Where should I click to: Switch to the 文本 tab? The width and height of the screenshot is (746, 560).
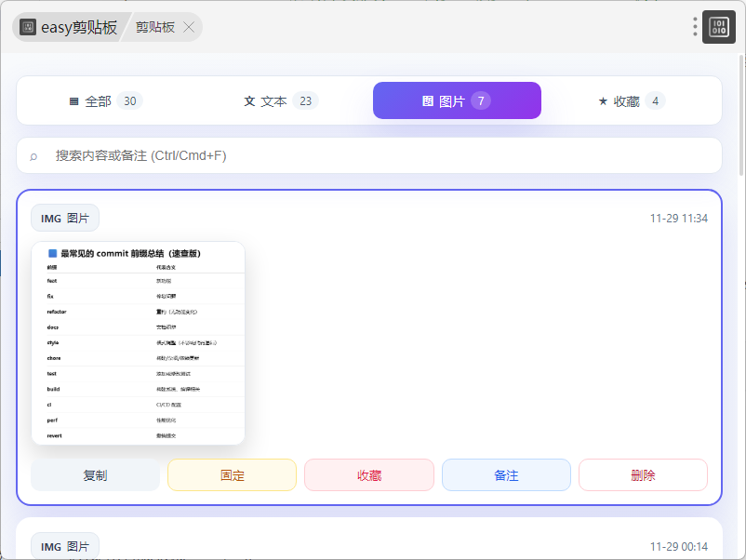280,101
